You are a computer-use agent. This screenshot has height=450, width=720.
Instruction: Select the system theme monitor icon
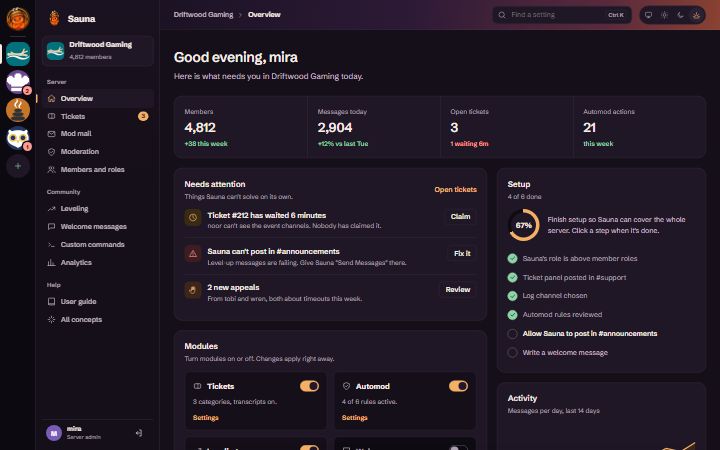tap(648, 15)
